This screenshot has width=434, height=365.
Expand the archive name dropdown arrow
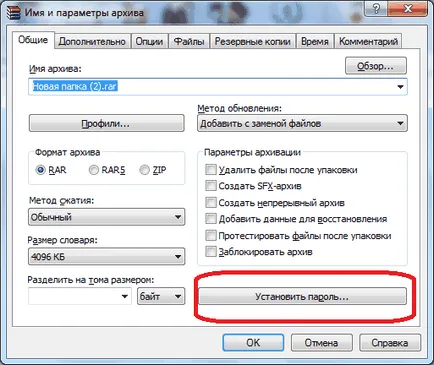click(x=400, y=87)
